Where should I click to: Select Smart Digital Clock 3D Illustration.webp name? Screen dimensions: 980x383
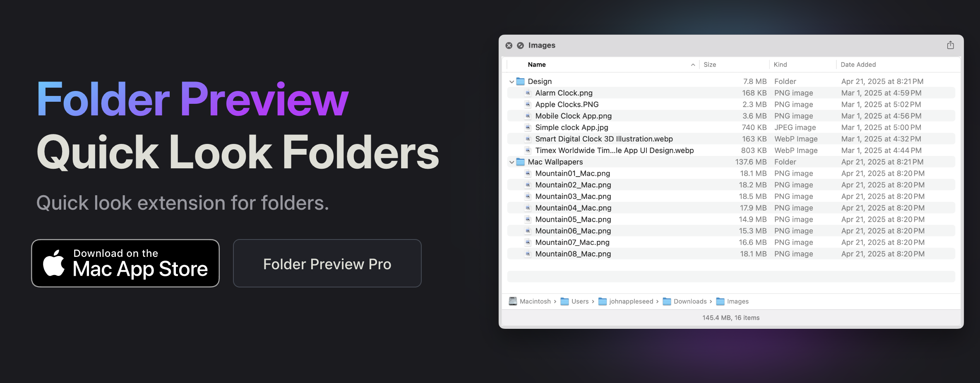pyautogui.click(x=604, y=139)
